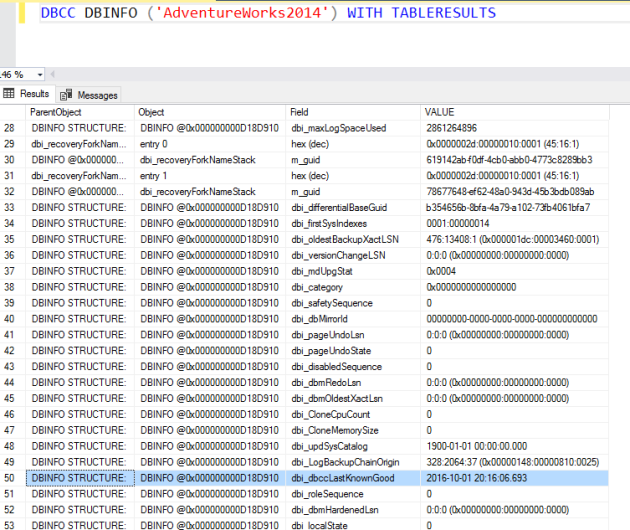
Task: Select value 0x0000000000000000 in dbi_category row
Action: [x=515, y=287]
